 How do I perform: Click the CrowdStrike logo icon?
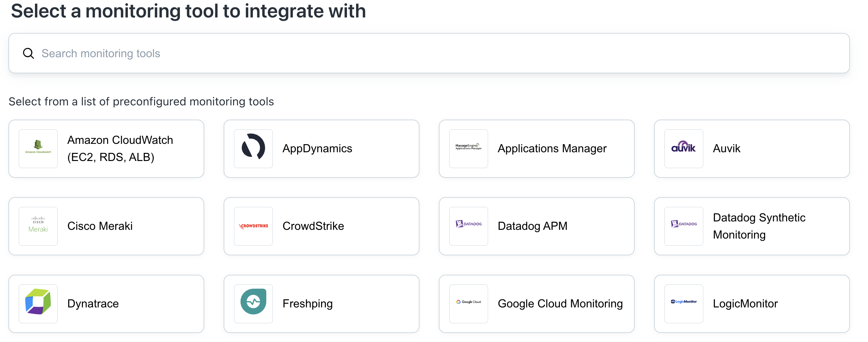tap(253, 226)
